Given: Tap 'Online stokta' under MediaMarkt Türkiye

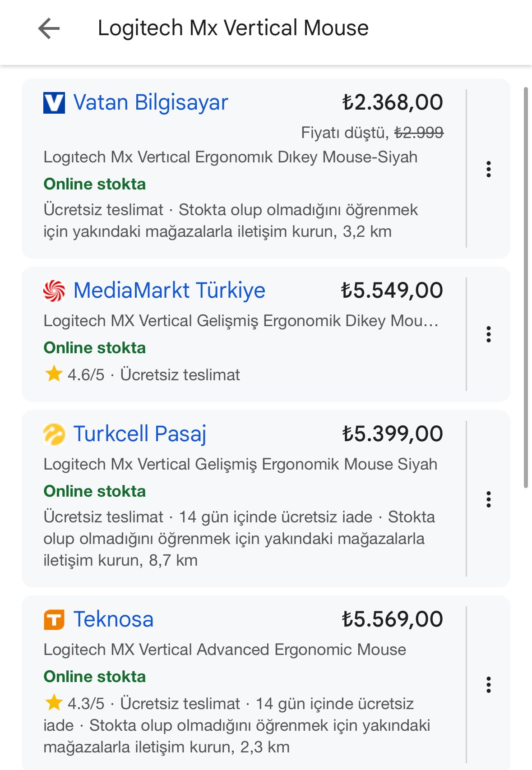Looking at the screenshot, I should [x=95, y=348].
